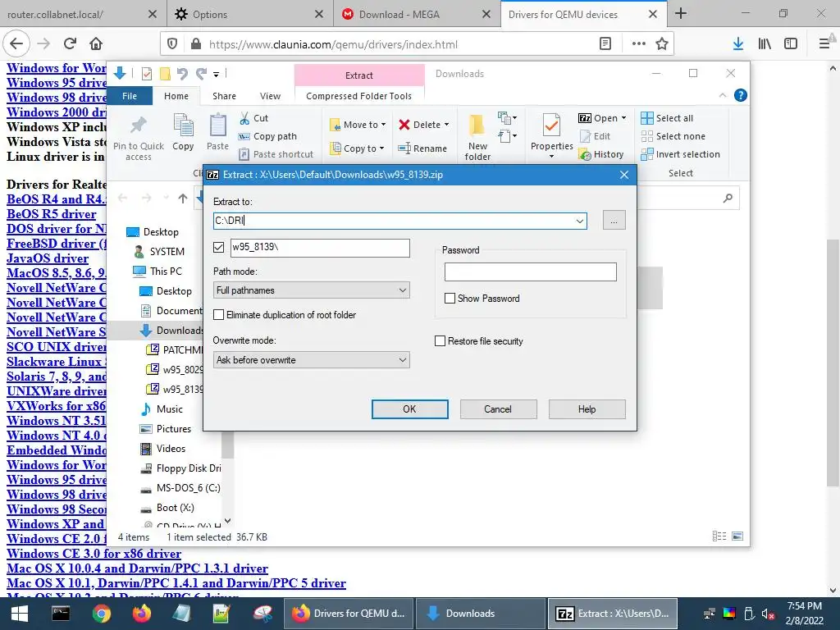The image size is (840, 630).
Task: Confirm extraction with OK button
Action: point(410,409)
